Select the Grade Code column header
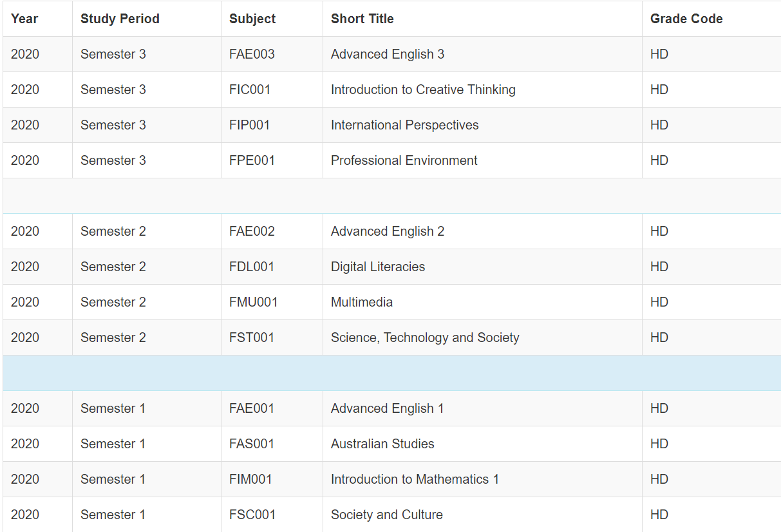Image resolution: width=781 pixels, height=532 pixels. pyautogui.click(x=686, y=19)
